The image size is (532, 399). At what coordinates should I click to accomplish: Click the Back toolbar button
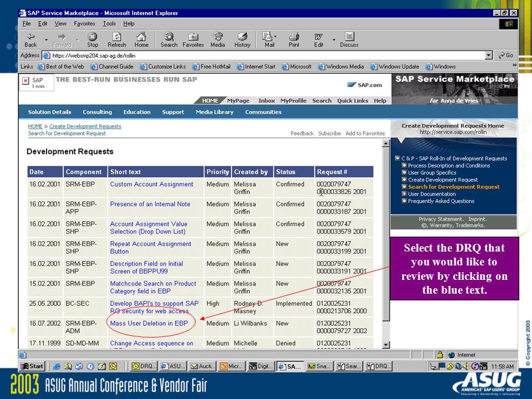click(31, 40)
